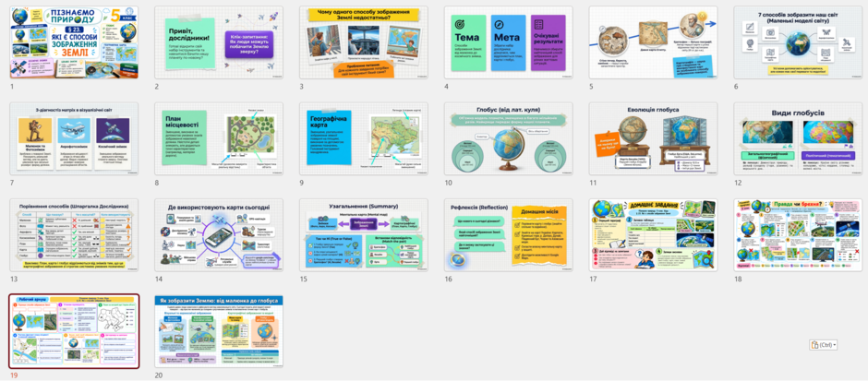Image resolution: width=868 pixels, height=381 pixels.
Task: Select slide 10 'Глобус (від лат. куля)' thumbnail
Action: point(508,138)
